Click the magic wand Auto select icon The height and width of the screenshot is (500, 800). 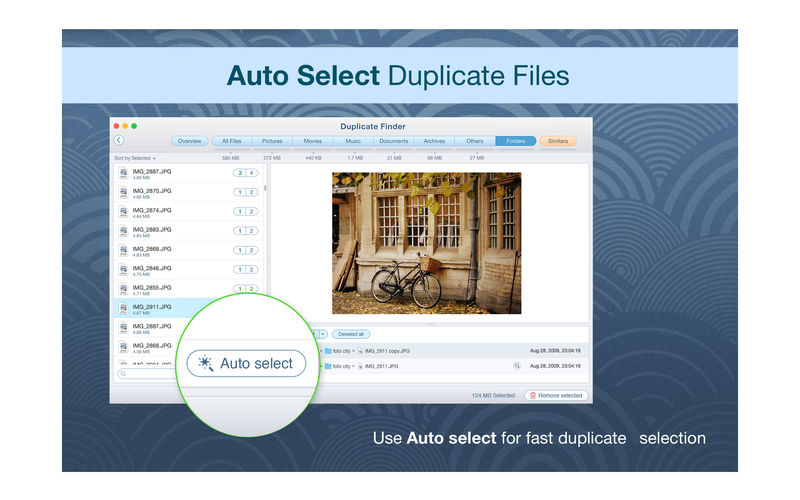[x=206, y=363]
